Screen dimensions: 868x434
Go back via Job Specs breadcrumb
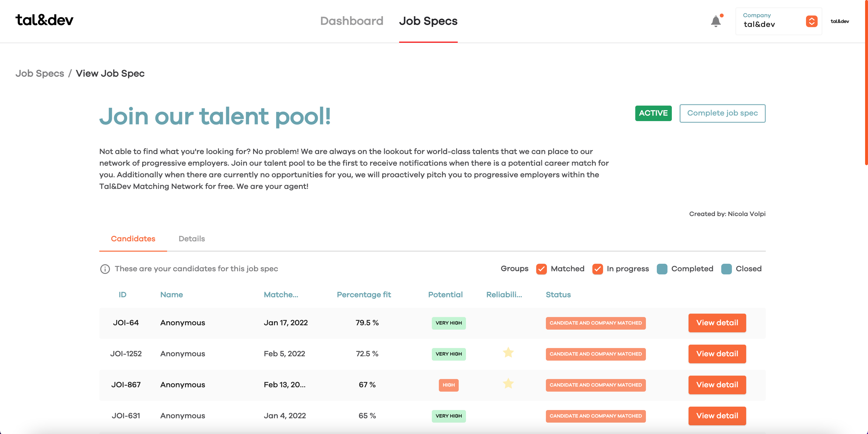[40, 73]
